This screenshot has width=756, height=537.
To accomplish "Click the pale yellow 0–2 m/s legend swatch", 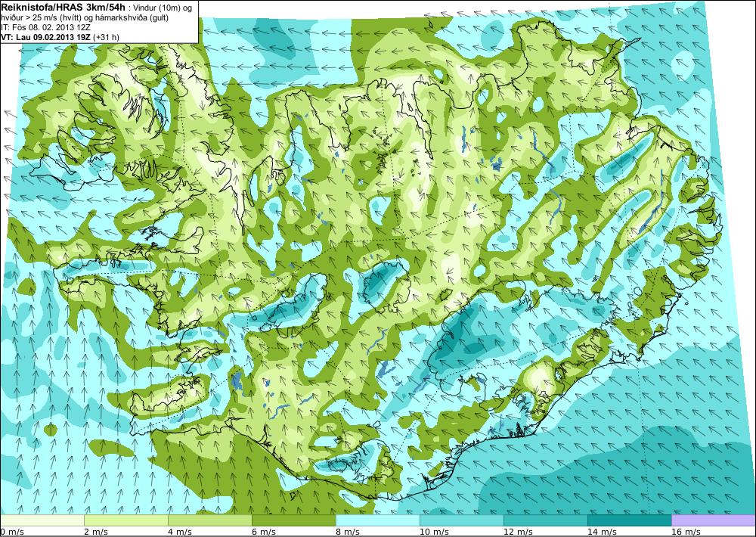I will point(42,520).
